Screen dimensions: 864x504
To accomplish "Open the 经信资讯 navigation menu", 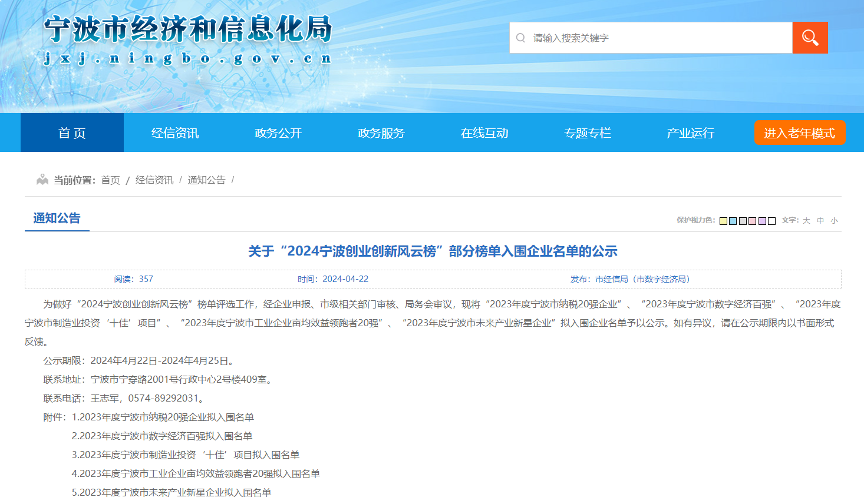I will 175,133.
